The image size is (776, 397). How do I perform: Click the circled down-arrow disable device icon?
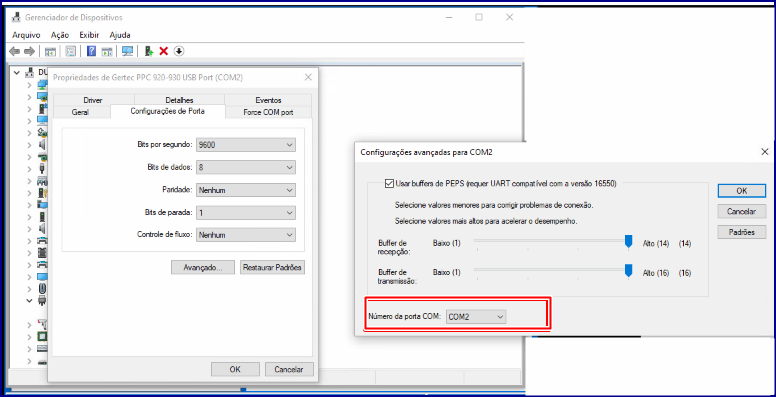[179, 51]
